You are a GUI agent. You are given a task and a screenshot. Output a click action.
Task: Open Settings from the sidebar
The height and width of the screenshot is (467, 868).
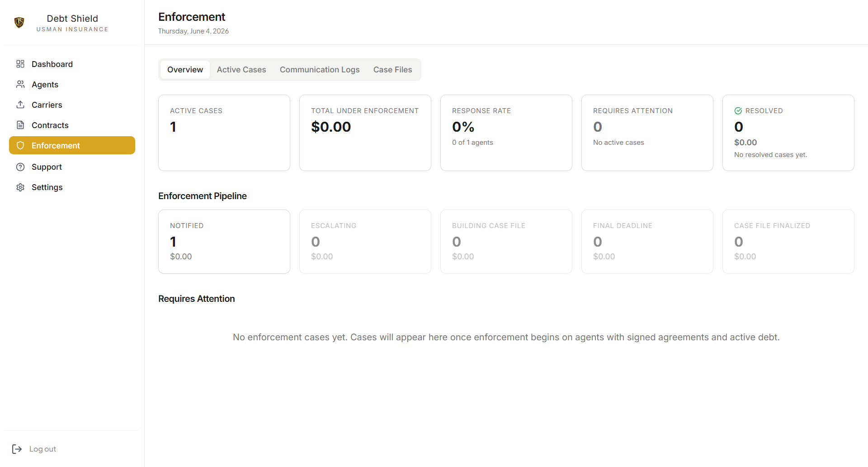pos(72,187)
